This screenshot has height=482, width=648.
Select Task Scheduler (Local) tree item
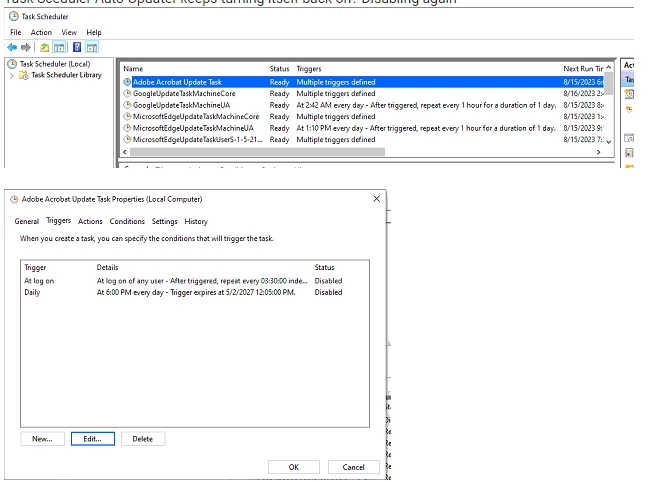pyautogui.click(x=55, y=64)
